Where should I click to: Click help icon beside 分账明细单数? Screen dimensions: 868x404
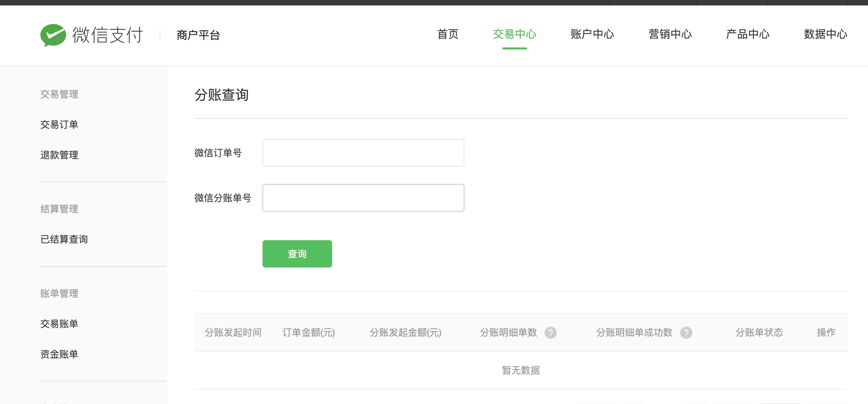point(550,332)
